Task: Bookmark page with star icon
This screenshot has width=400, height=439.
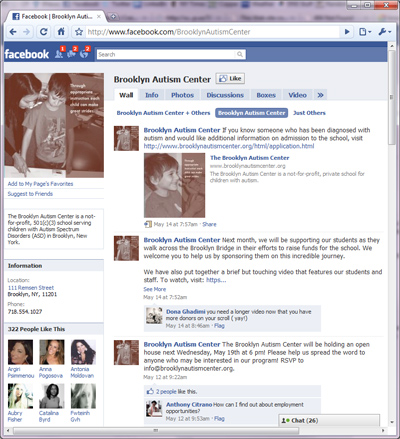Action: 79,32
